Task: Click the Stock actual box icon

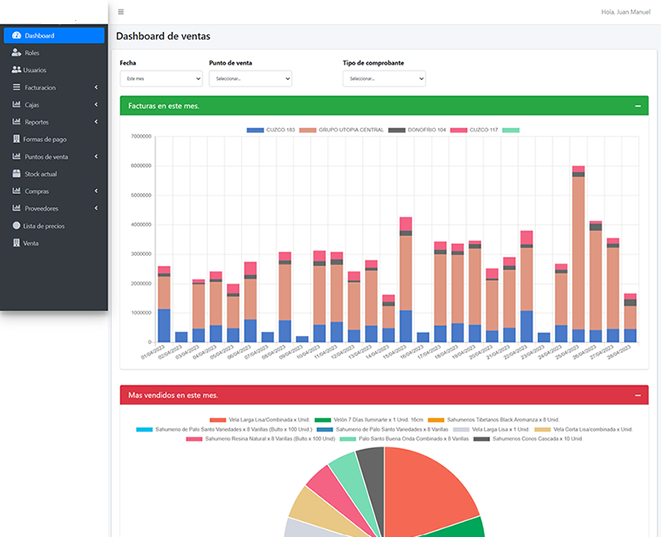Action: coord(16,174)
